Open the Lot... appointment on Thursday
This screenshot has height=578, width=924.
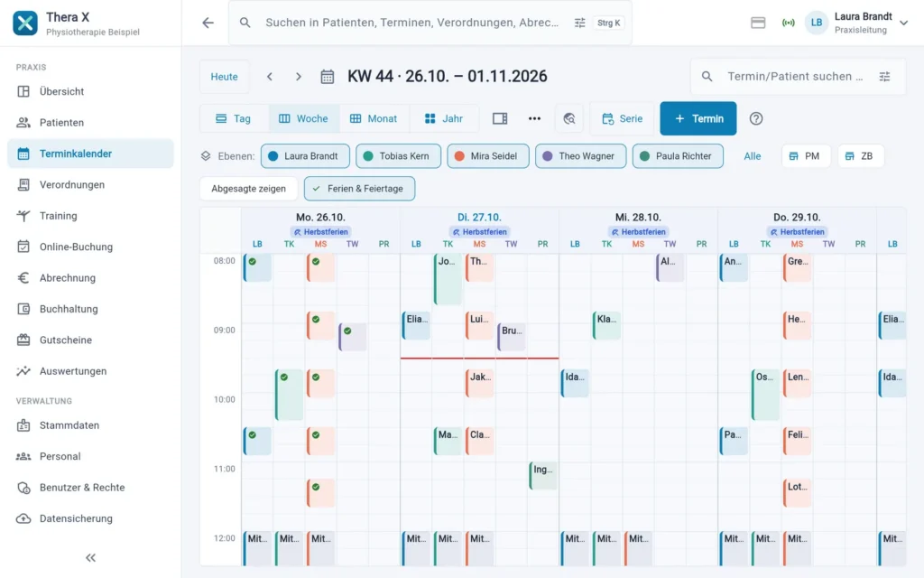point(798,493)
